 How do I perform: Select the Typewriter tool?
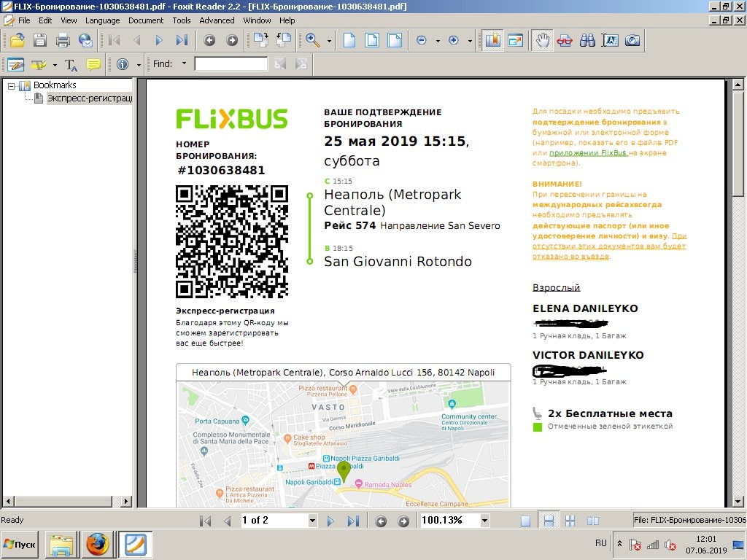tap(71, 64)
